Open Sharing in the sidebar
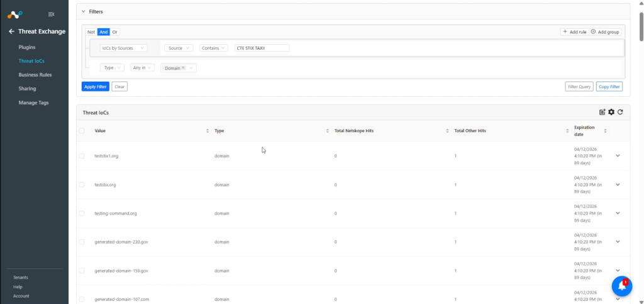The image size is (644, 304). click(x=27, y=89)
